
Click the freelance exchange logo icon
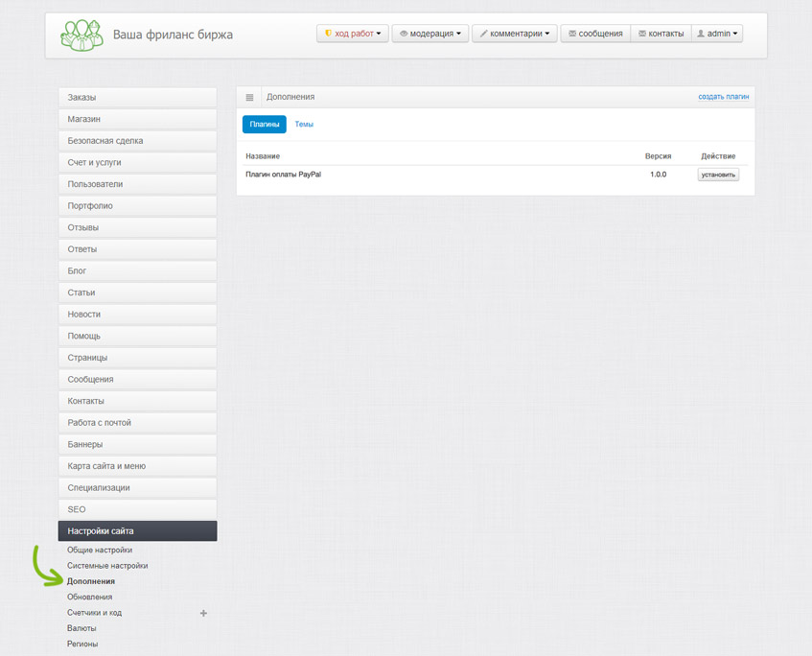tap(81, 35)
